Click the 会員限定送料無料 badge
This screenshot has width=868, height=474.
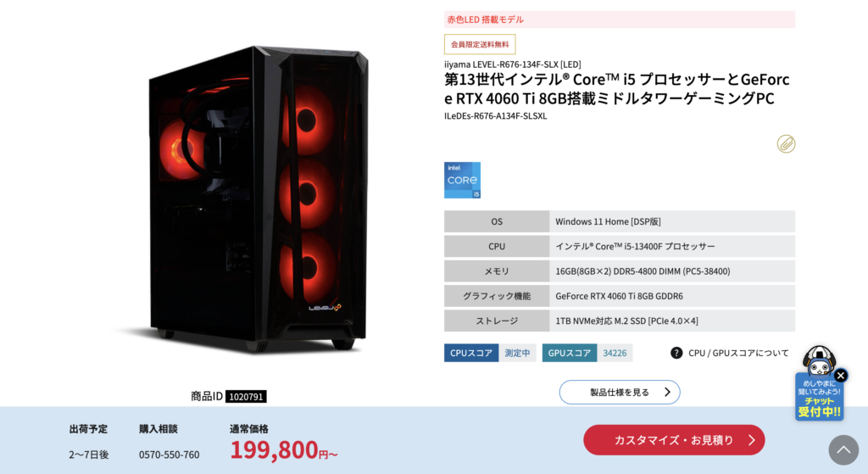pyautogui.click(x=480, y=44)
